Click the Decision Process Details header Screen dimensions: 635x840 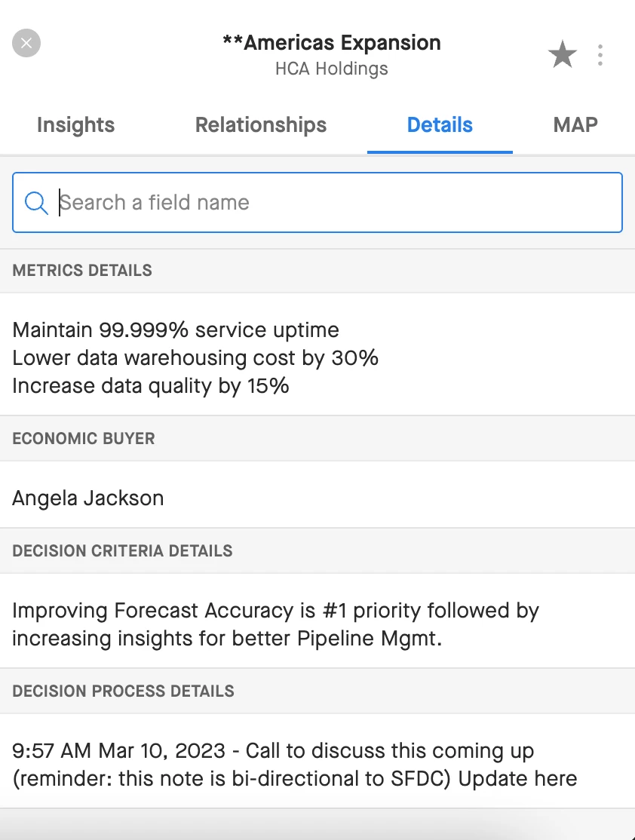[123, 691]
